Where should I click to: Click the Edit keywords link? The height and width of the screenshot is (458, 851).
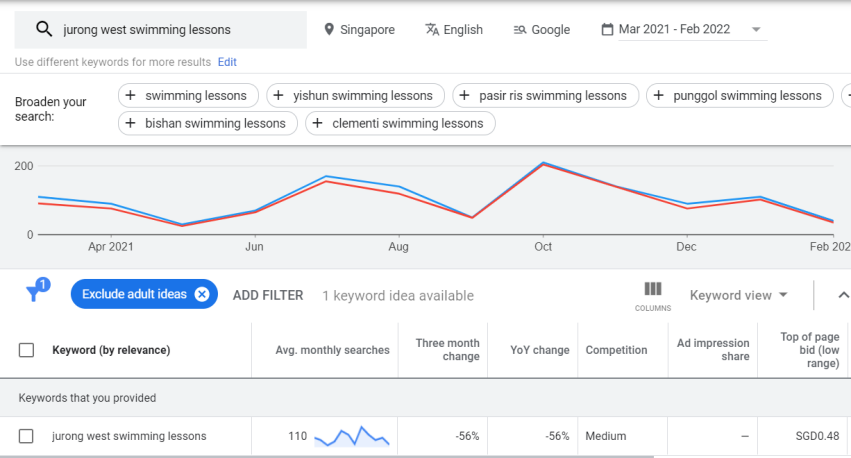coord(227,62)
